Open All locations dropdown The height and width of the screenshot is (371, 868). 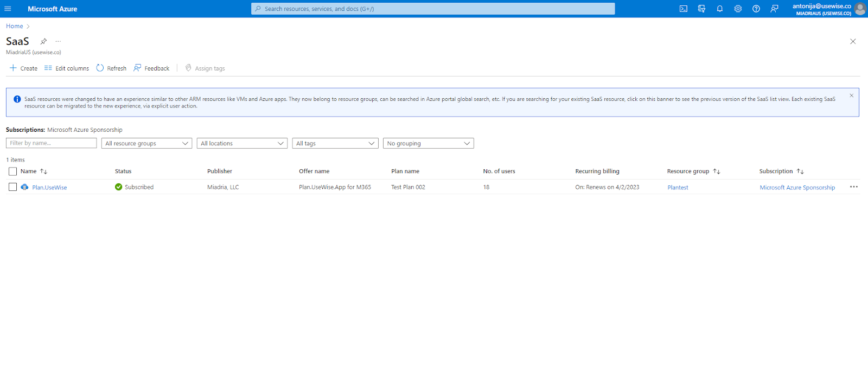[242, 143]
